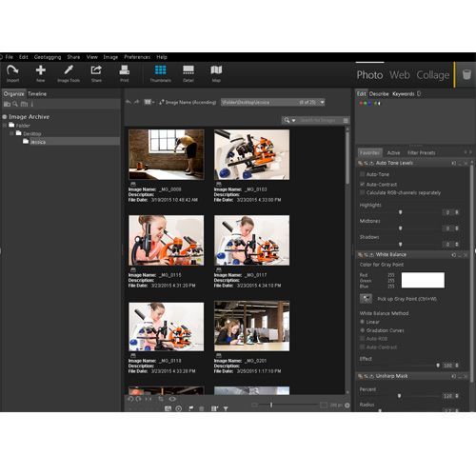This screenshot has width=476, height=476.
Task: Open the Preferences menu
Action: pyautogui.click(x=137, y=57)
